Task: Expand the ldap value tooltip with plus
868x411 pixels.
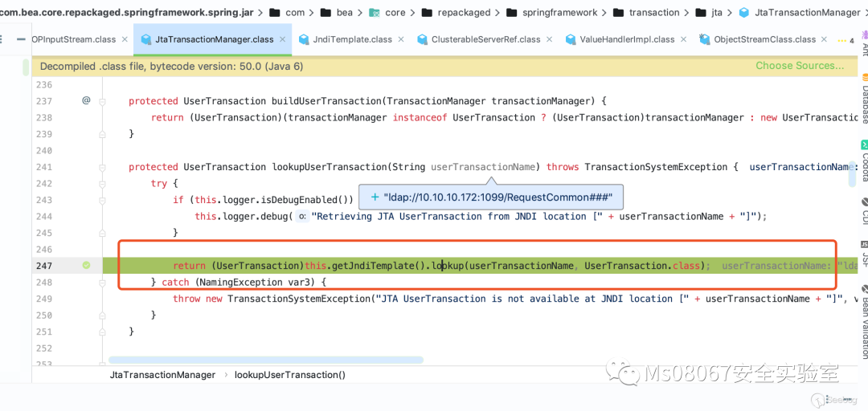Action: coord(375,197)
